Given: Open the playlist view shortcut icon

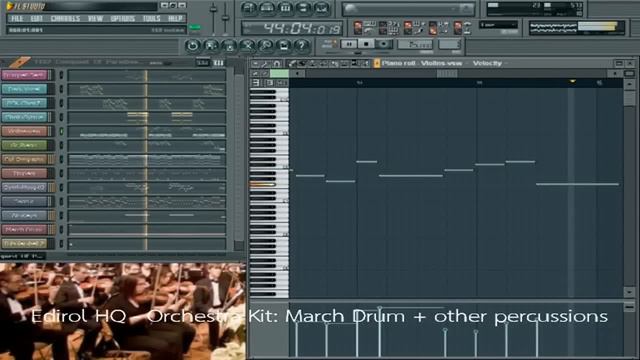Looking at the screenshot, I should click(x=248, y=8).
